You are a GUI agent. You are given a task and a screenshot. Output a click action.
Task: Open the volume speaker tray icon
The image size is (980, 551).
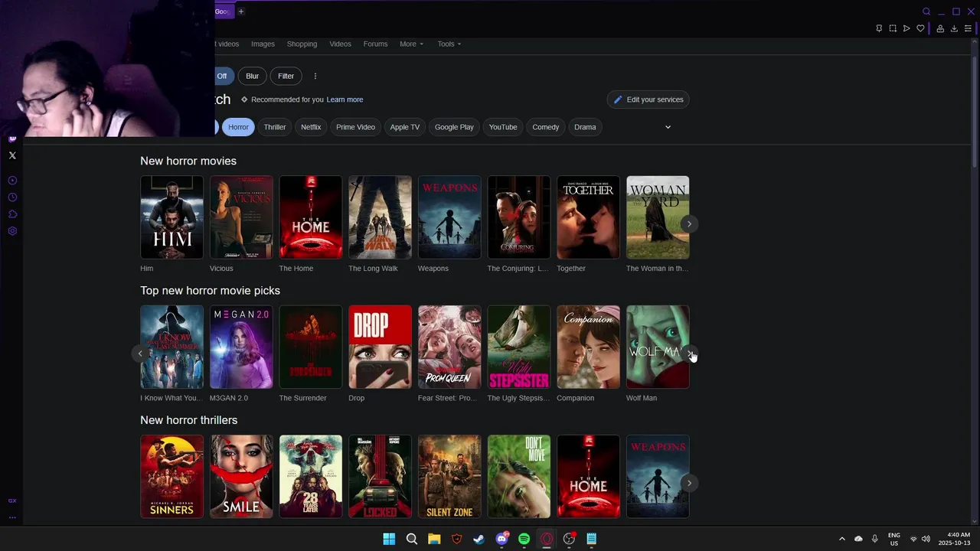(926, 539)
